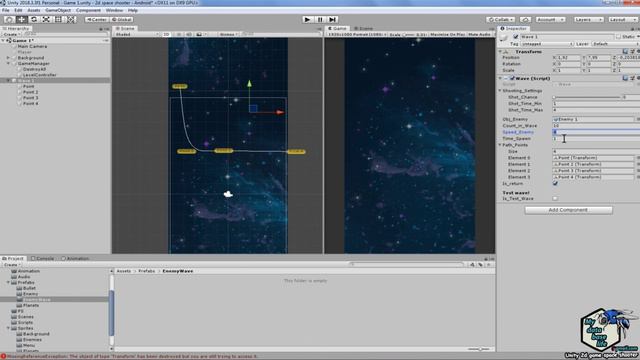Open the Window menu
The width and height of the screenshot is (640, 360).
[x=114, y=10]
